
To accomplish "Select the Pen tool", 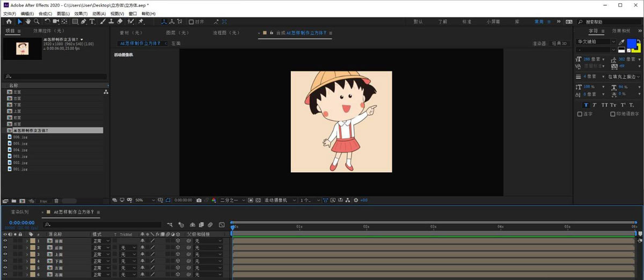I will click(x=84, y=22).
